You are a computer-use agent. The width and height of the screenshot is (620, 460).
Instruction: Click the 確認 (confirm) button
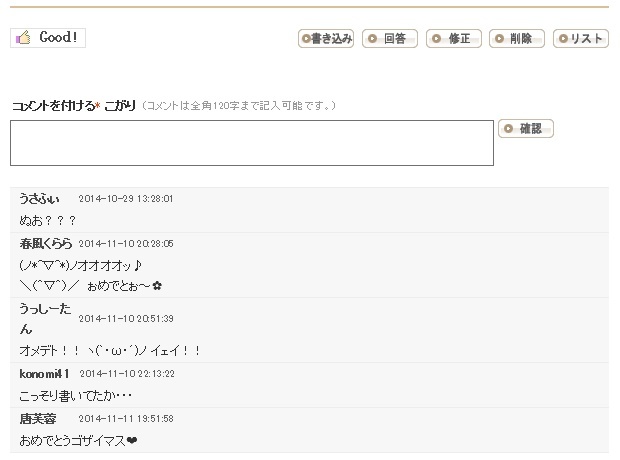[x=526, y=129]
